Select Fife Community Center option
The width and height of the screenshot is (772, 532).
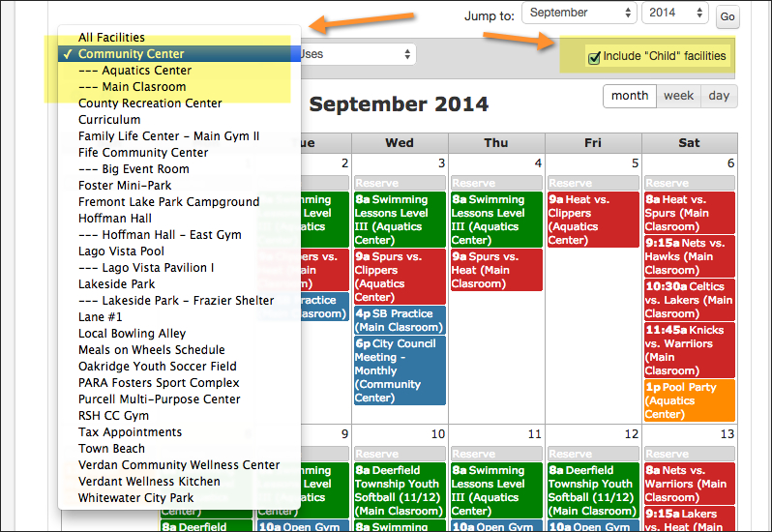pyautogui.click(x=179, y=153)
